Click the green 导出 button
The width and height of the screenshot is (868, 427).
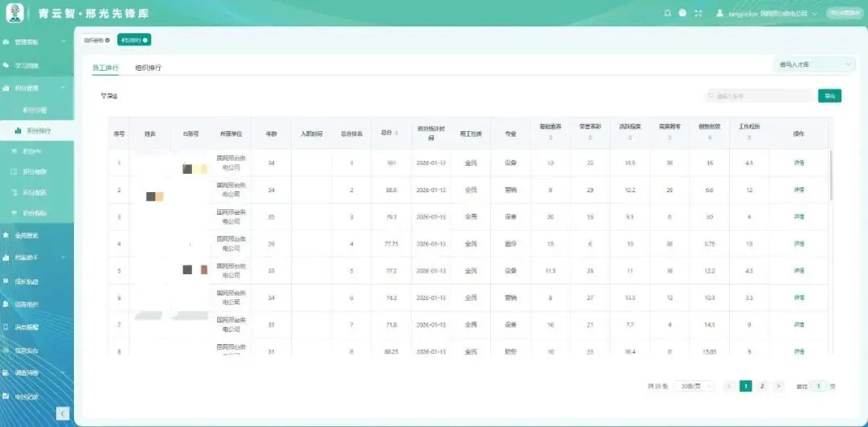(x=829, y=96)
